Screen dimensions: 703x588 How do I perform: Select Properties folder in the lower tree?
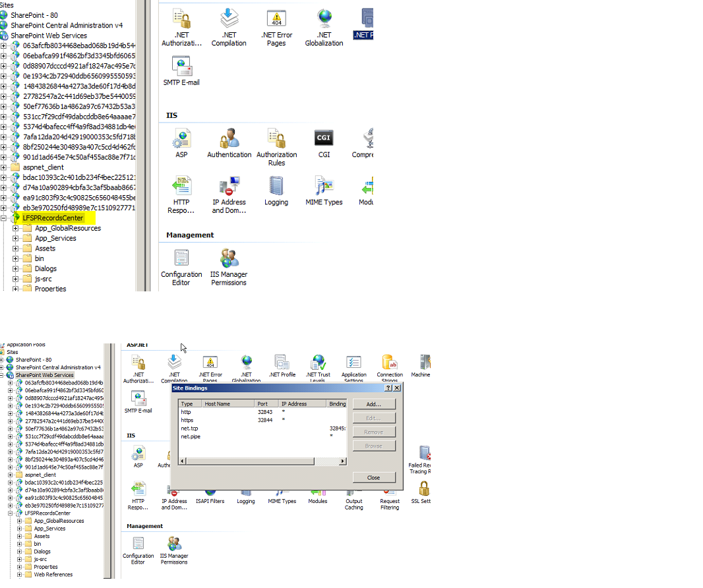[x=46, y=567]
